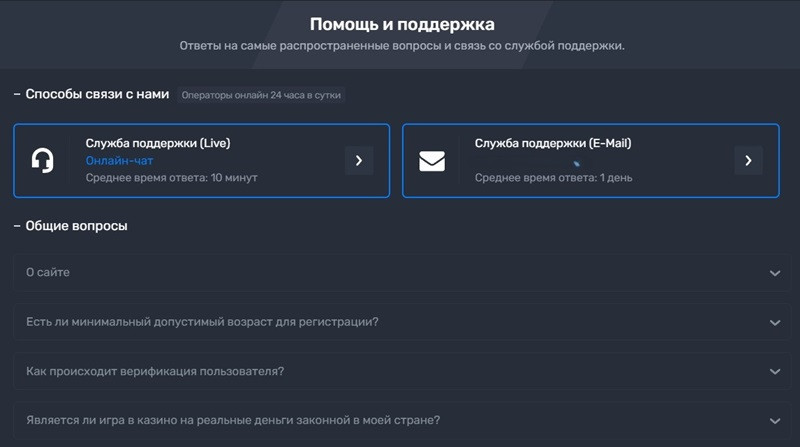Click the headset icon for live support
This screenshot has height=447, width=800.
point(42,161)
